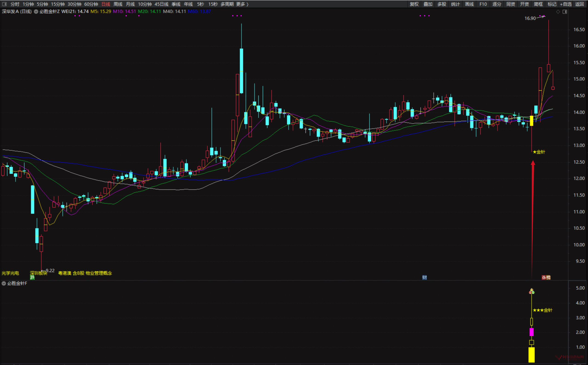588x365 pixels.
Task: Click the diamond icon above the chart
Action: [558, 11]
